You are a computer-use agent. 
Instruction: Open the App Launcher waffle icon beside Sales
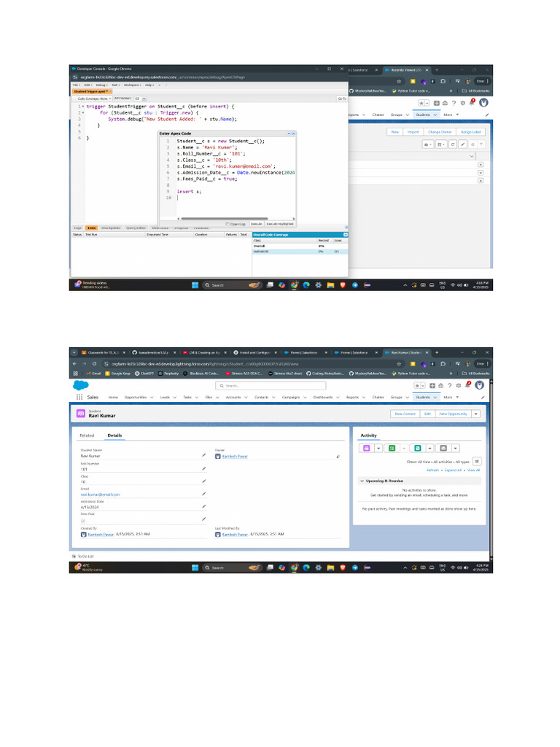point(79,397)
